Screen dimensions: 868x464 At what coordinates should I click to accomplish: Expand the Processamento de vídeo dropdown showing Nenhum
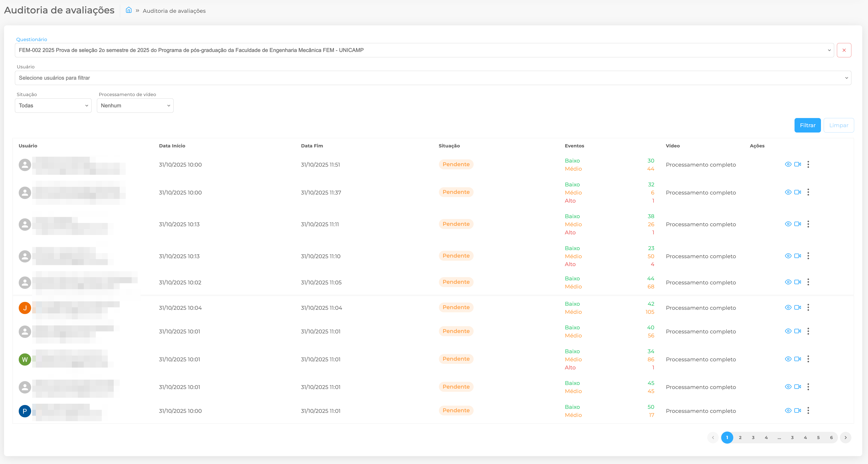[x=135, y=105]
